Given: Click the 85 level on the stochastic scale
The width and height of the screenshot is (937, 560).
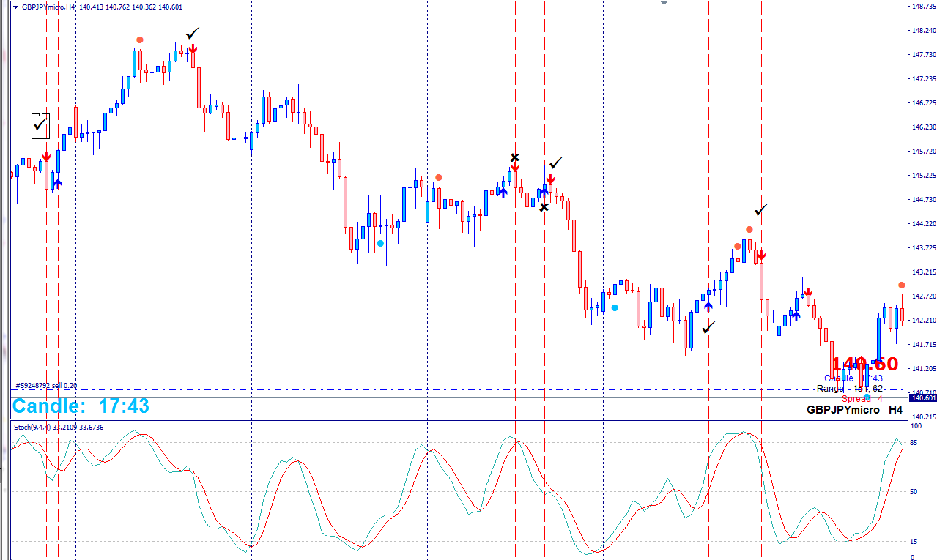Looking at the screenshot, I should click(914, 443).
